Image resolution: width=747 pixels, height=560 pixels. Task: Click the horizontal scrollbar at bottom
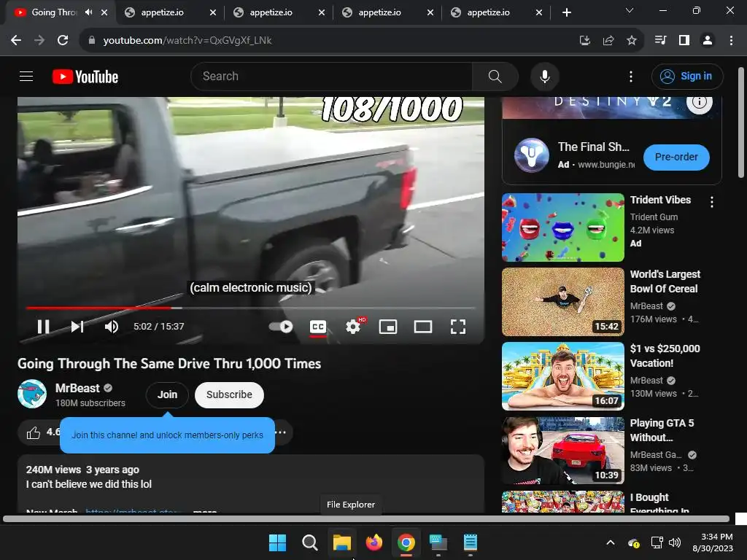click(x=366, y=519)
